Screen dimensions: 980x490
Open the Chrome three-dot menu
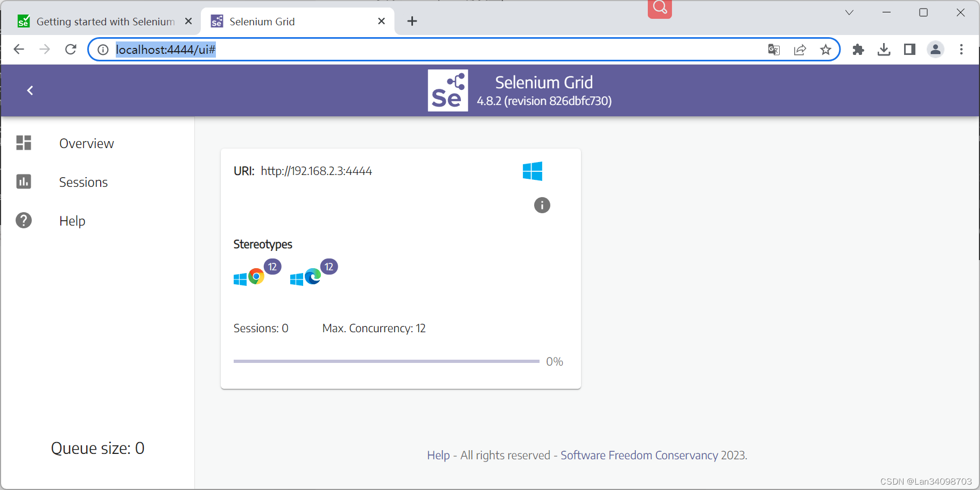961,50
